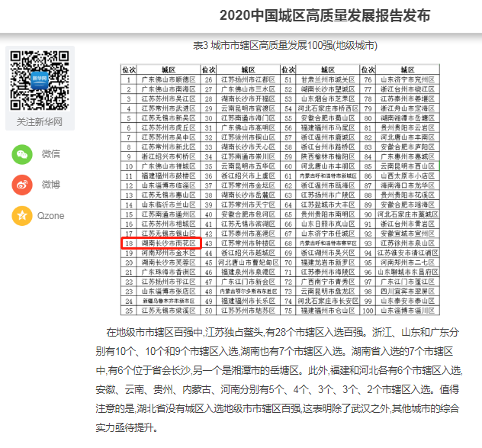This screenshot has height=448, width=482.
Task: Click table cell 江苏南通市海门区
Action: 248,118
